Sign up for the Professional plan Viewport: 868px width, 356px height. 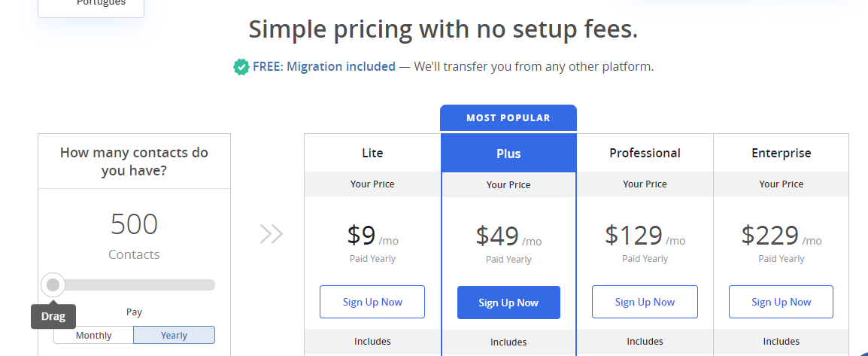click(645, 302)
